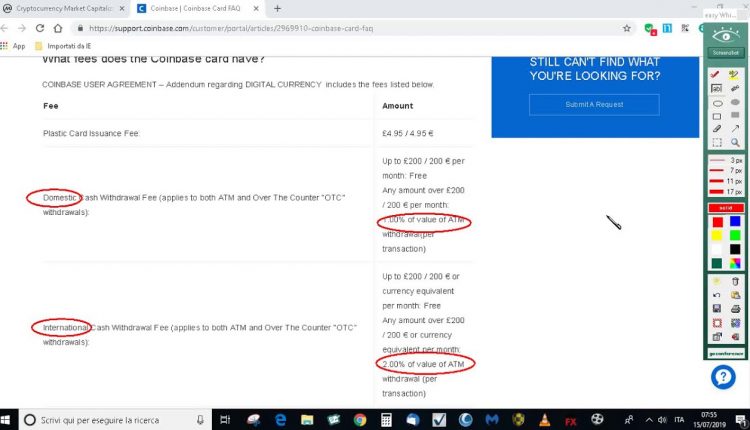Click the red dashed capture-area icon
750x430 pixels.
coord(717,323)
